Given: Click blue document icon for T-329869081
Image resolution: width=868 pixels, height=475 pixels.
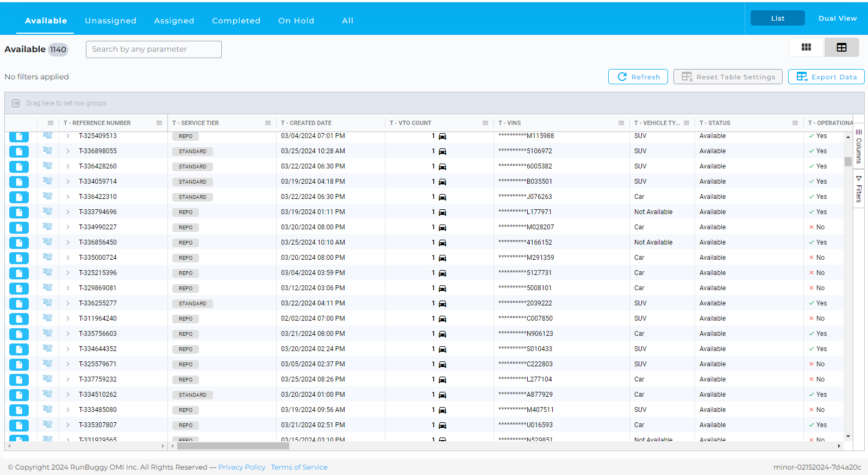Looking at the screenshot, I should pos(19,289).
